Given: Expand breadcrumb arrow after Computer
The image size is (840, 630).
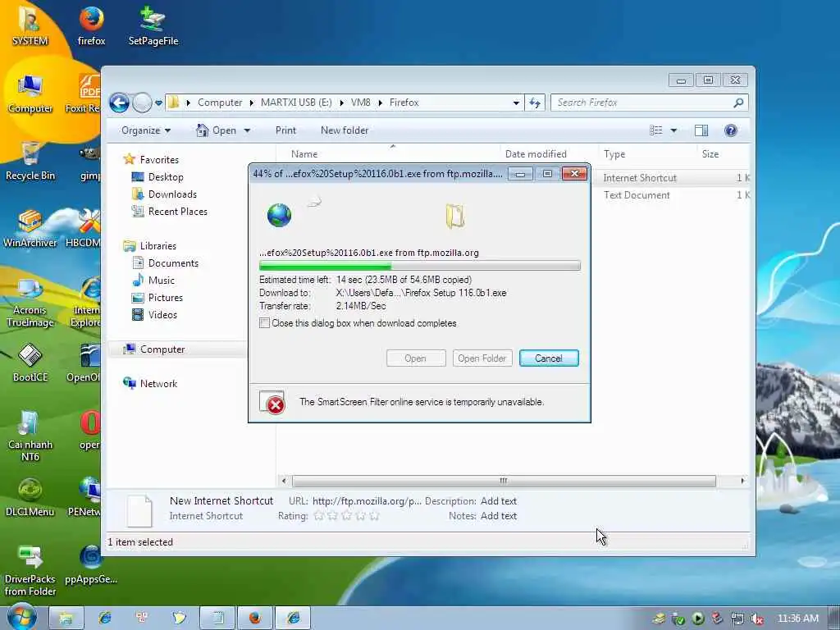Looking at the screenshot, I should 251,103.
